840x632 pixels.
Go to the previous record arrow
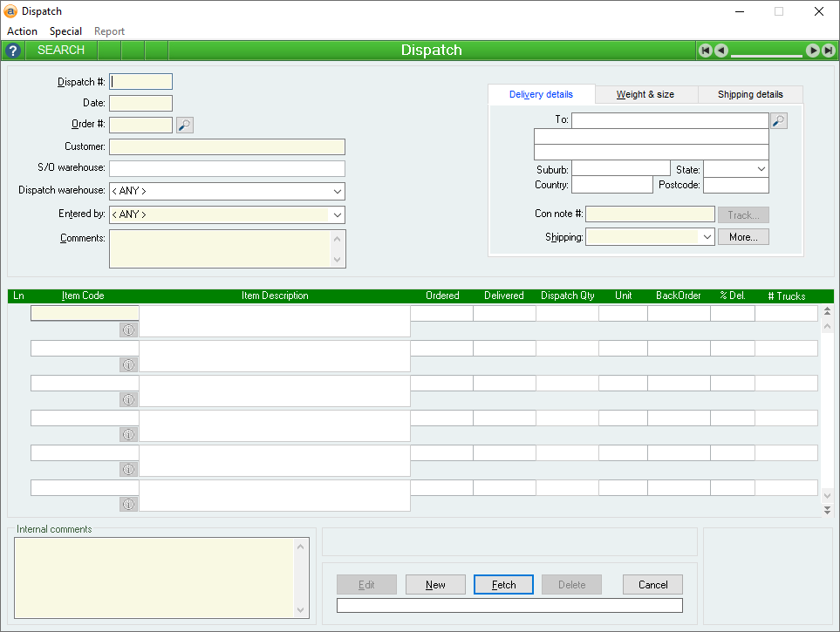721,51
